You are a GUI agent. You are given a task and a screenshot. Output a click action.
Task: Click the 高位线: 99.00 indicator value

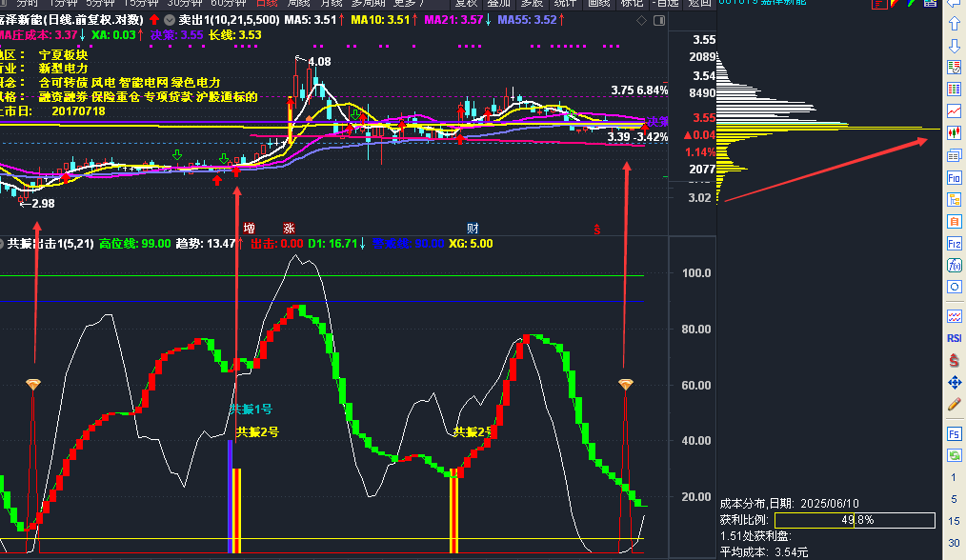pyautogui.click(x=135, y=244)
